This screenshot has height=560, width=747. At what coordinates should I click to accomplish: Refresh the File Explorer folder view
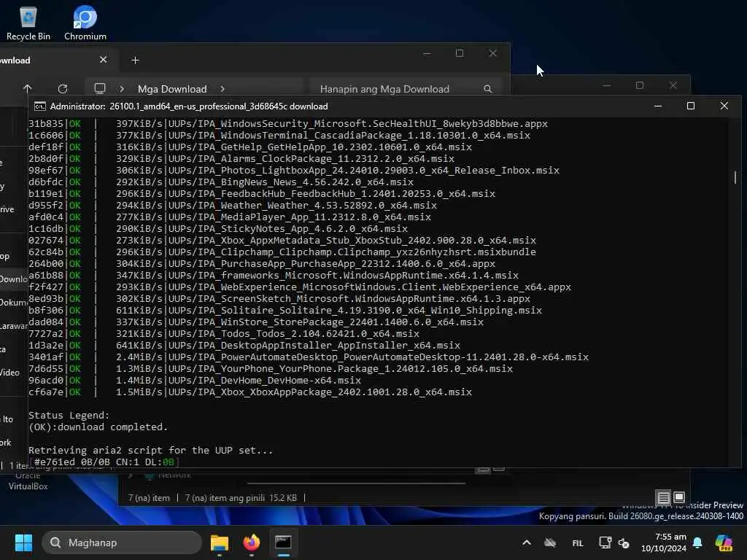coord(63,88)
